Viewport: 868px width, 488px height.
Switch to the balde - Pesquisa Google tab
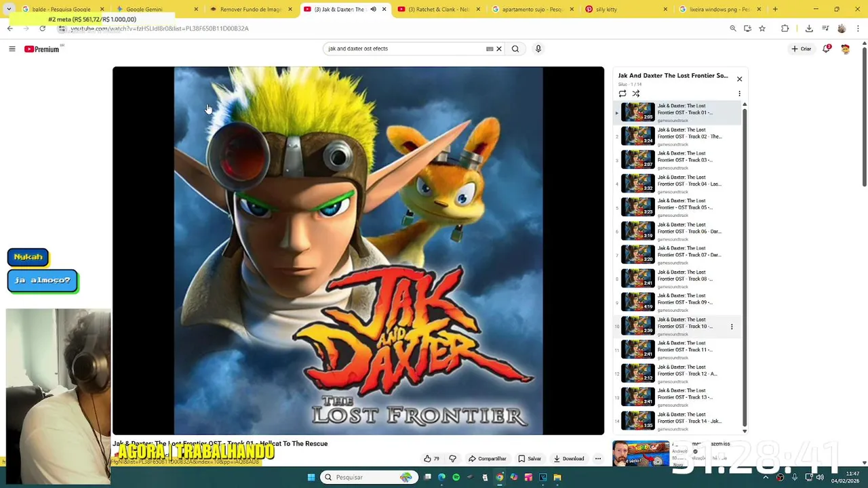61,9
